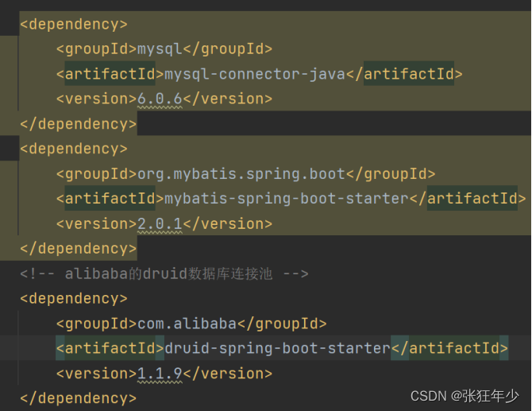
Task: Select the mysql-connector-java artifactId text
Action: point(255,75)
